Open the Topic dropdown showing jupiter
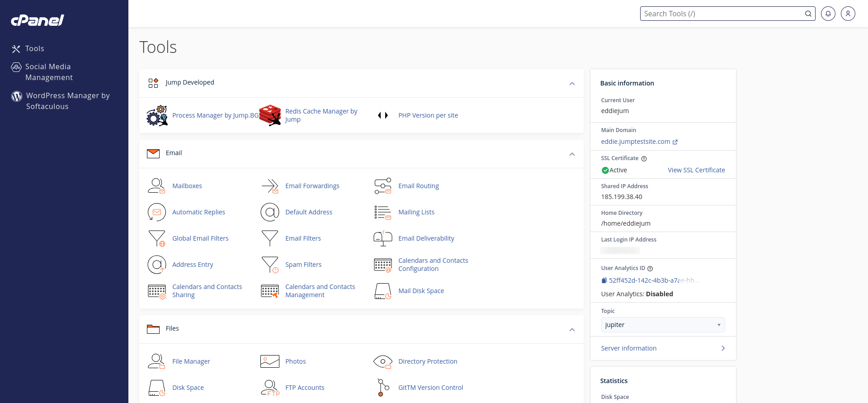Viewport: 868px width, 403px height. 663,325
